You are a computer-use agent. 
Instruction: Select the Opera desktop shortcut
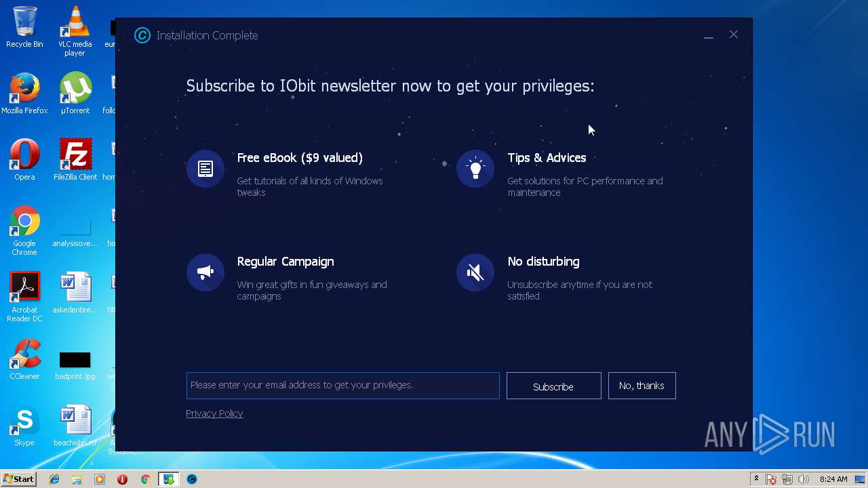pos(24,160)
